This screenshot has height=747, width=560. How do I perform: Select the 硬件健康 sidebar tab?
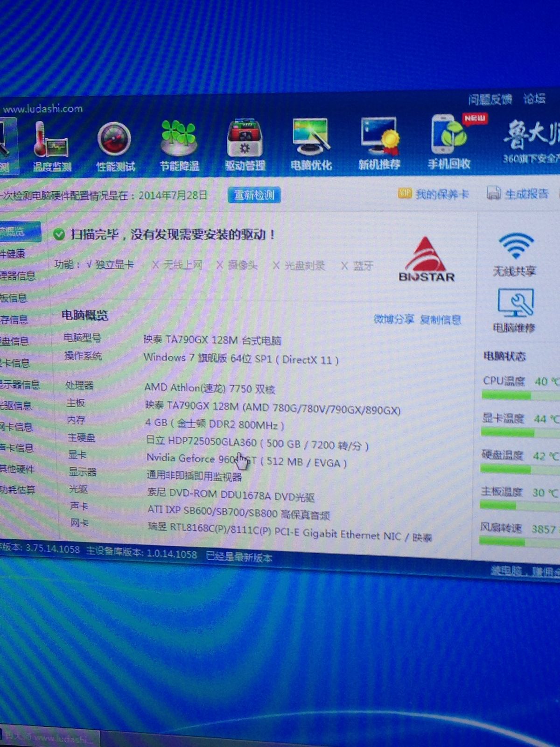pyautogui.click(x=13, y=254)
